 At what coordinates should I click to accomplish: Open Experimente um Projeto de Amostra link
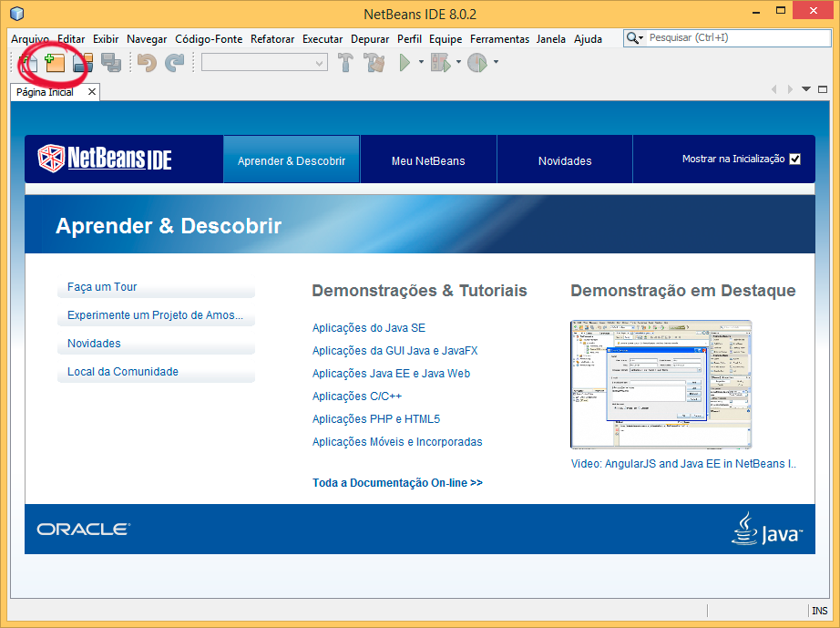click(156, 315)
